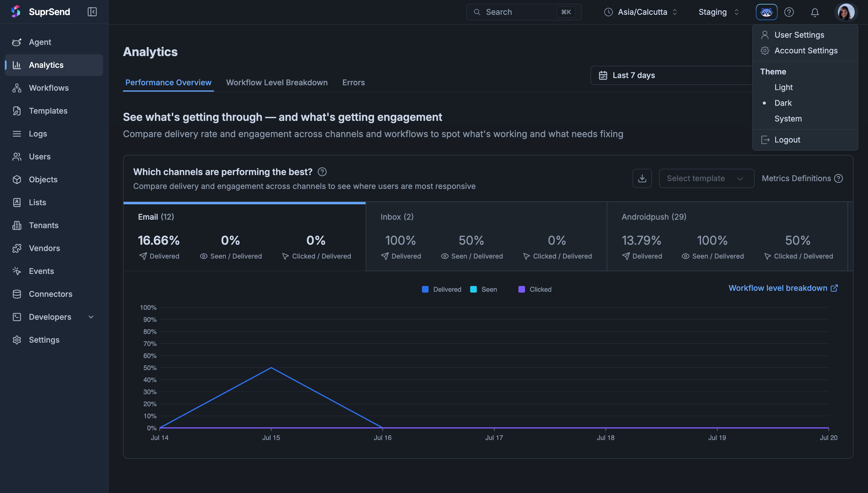
Task: Open the Settings sidebar item
Action: pos(54,340)
